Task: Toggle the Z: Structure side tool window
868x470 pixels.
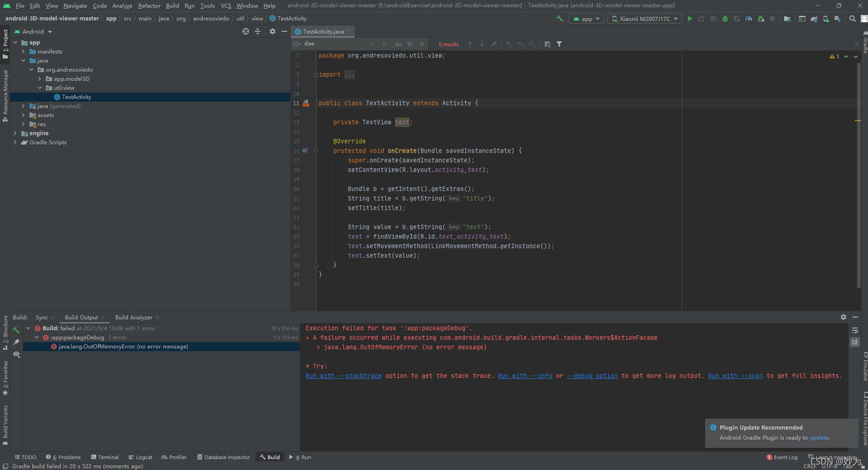Action: point(5,333)
